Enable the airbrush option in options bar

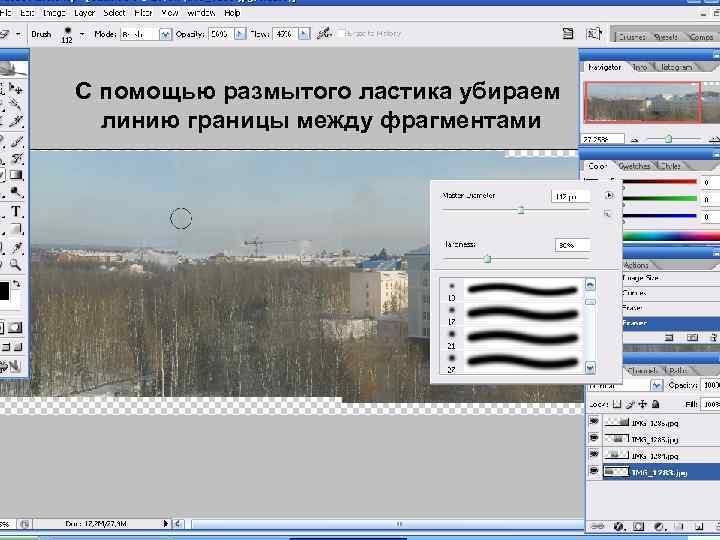click(x=324, y=34)
